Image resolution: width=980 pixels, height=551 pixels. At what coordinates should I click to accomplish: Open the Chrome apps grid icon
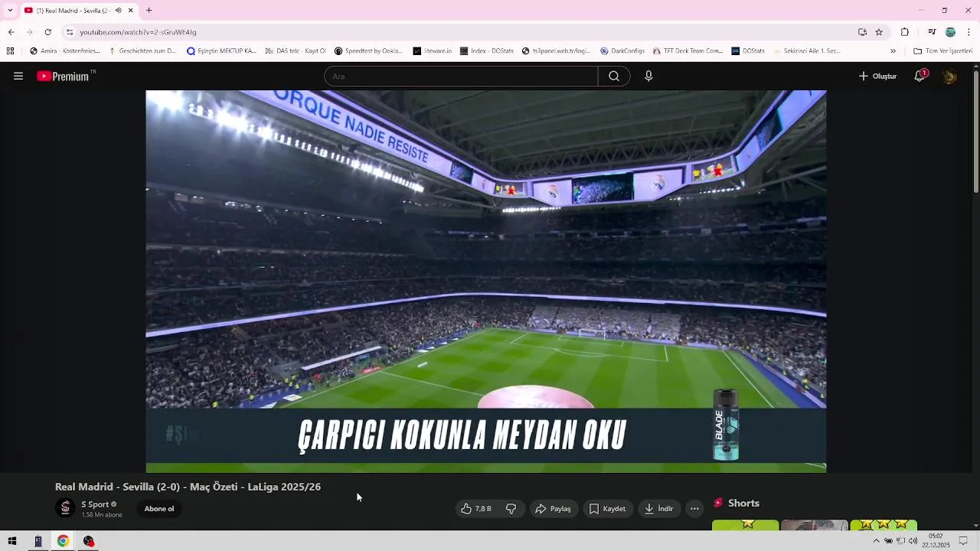point(10,51)
